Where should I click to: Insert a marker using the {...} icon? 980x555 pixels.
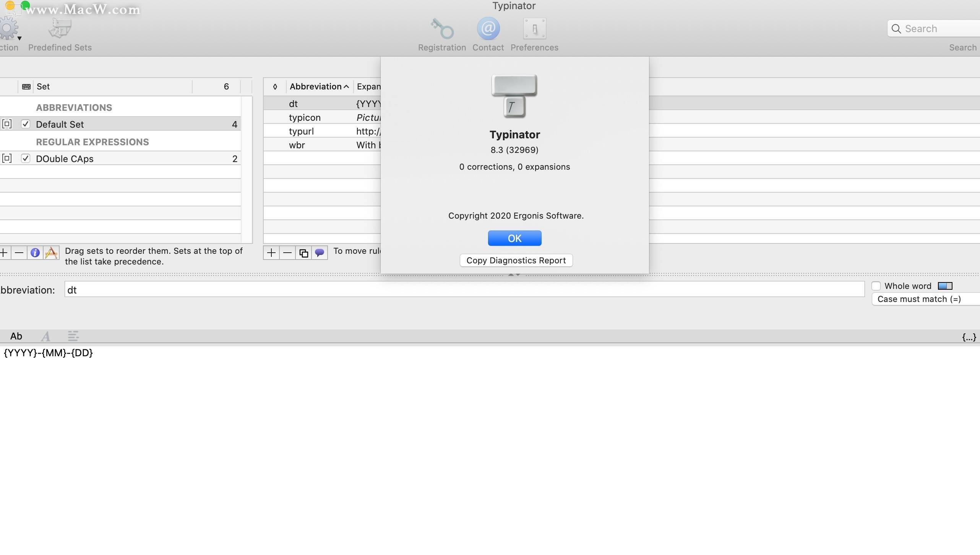[x=969, y=337]
